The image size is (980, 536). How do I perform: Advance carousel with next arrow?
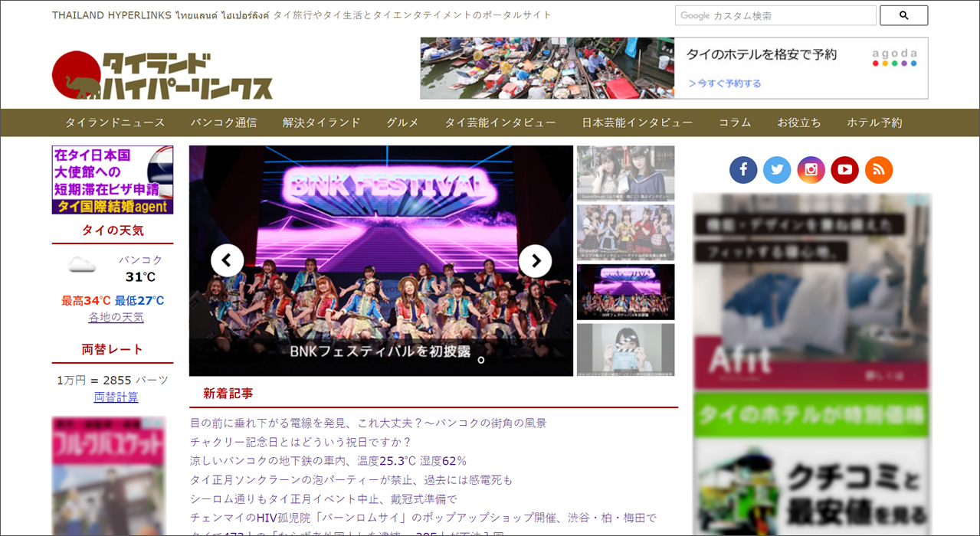tap(535, 261)
